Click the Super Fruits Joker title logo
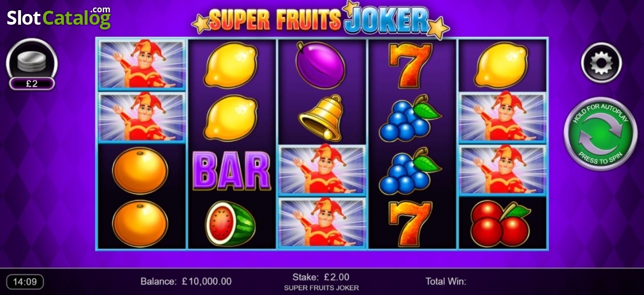 (x=320, y=19)
